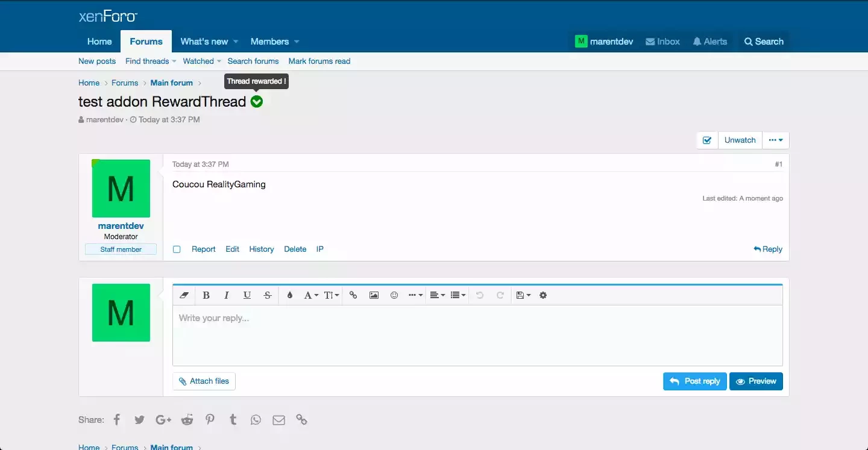Click the strikethrough formatting icon
Screen dimensions: 868x450
point(268,295)
